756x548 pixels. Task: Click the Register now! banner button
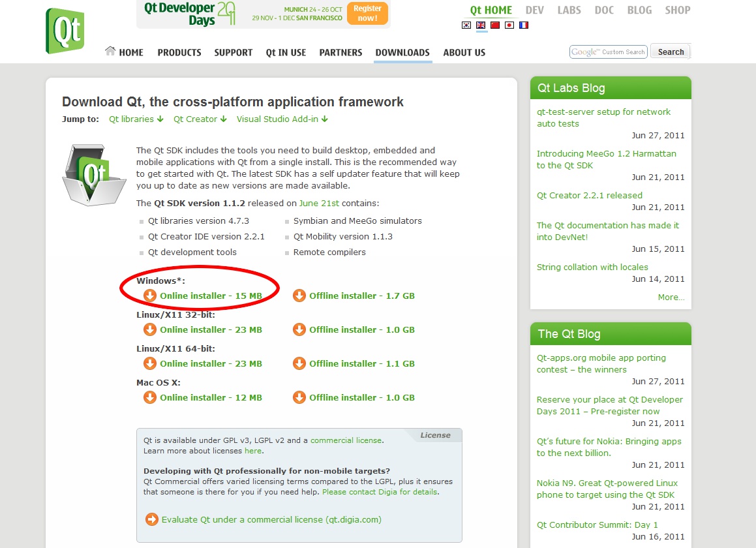pos(367,13)
